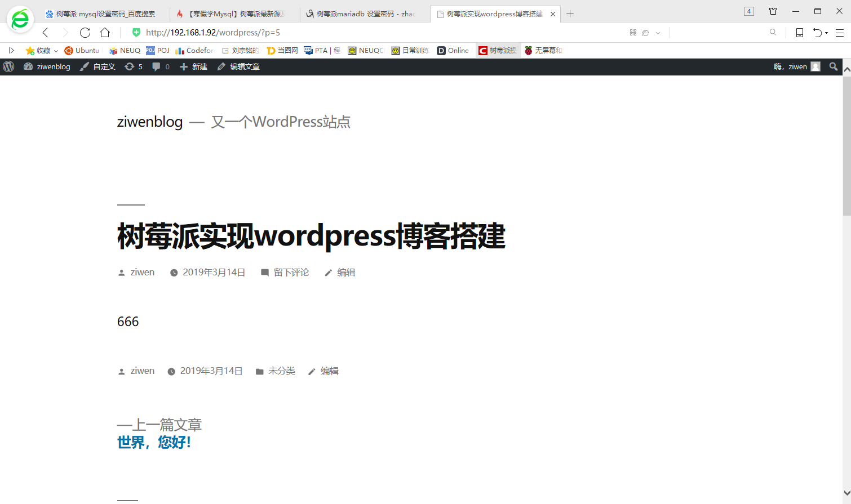The image size is (851, 504).
Task: Open the 嗨, ziwen account menu
Action: pyautogui.click(x=797, y=66)
